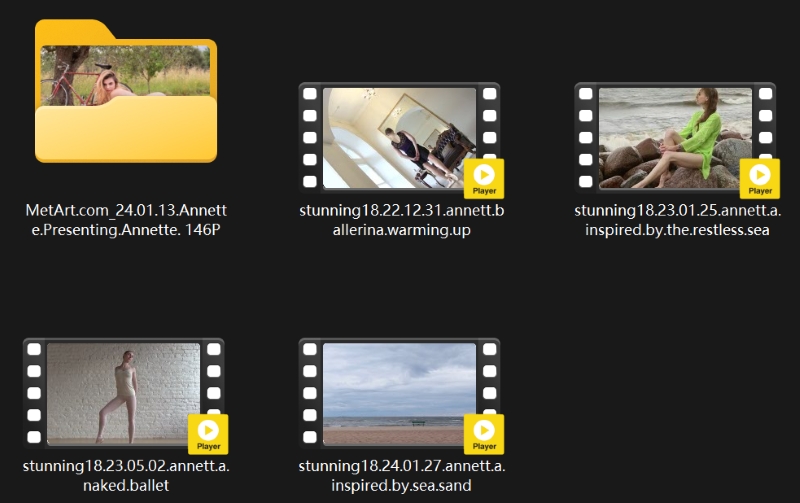
Task: Click the folder name ending in 146P
Action: (x=126, y=220)
